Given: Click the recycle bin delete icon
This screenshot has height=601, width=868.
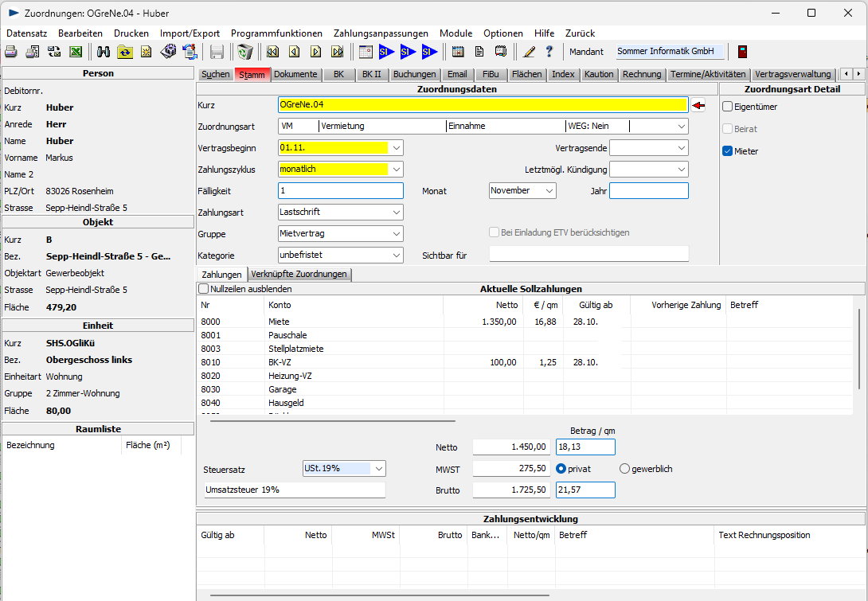Looking at the screenshot, I should coord(244,52).
